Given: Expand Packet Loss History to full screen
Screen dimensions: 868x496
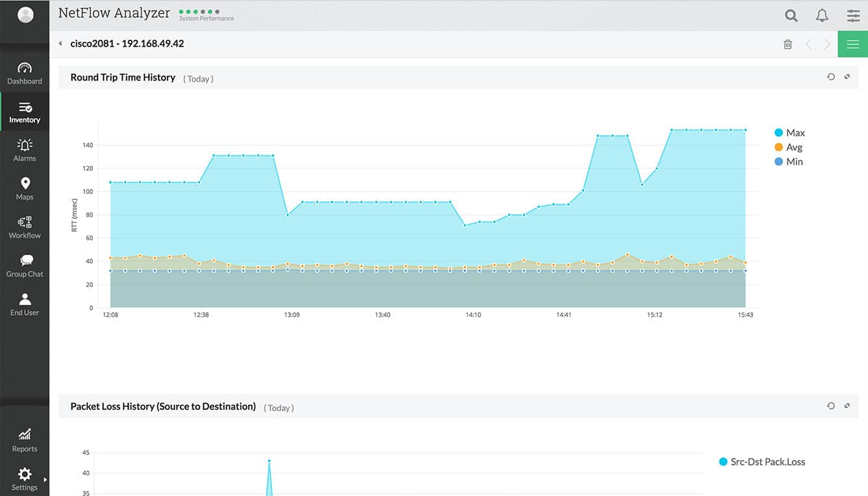Looking at the screenshot, I should (847, 405).
